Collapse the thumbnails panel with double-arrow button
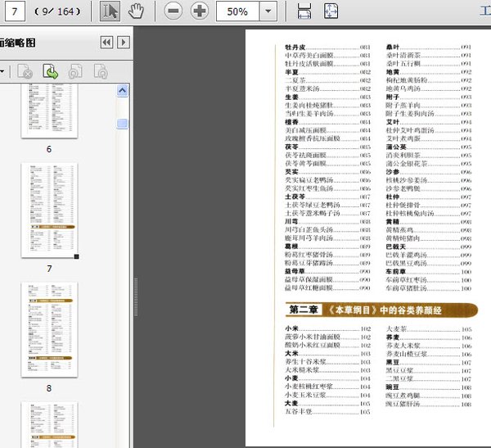The width and height of the screenshot is (491, 448). (x=106, y=43)
